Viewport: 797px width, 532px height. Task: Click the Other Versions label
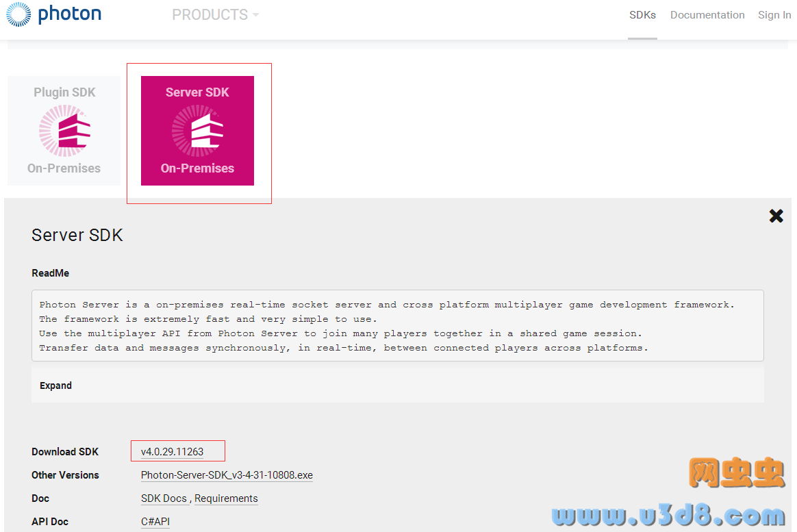[x=65, y=475]
